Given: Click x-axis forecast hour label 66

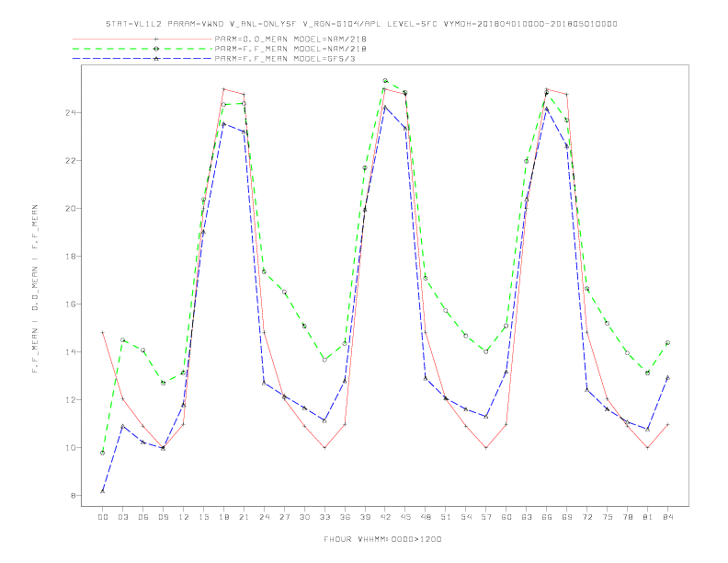Looking at the screenshot, I should pos(547,517).
